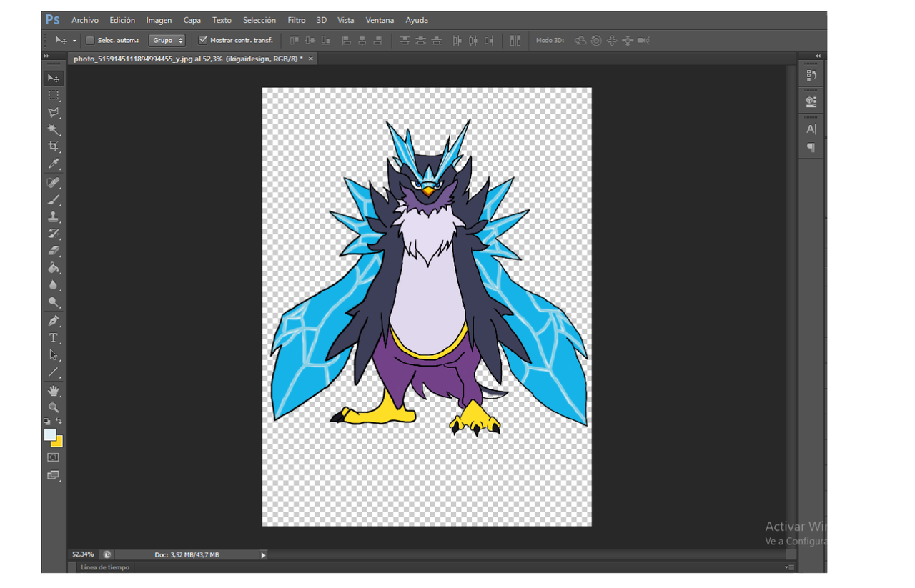This screenshot has width=915, height=588.
Task: Click the 3D rotate mode icon
Action: point(580,41)
